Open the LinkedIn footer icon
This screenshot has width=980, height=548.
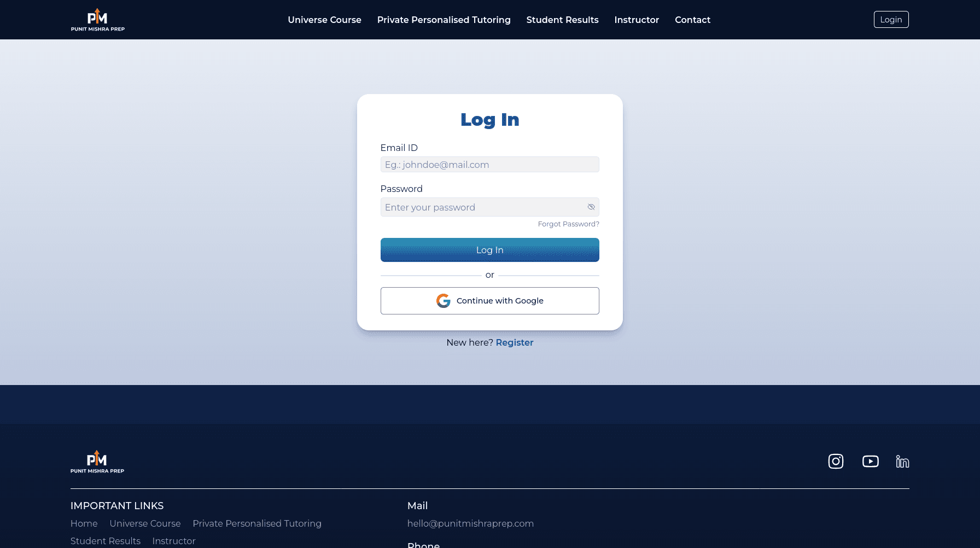(902, 462)
